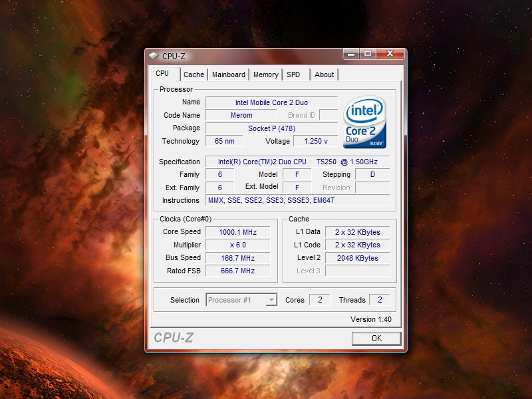Minimize the CPU-Z window
The width and height of the screenshot is (532, 399).
pos(351,54)
